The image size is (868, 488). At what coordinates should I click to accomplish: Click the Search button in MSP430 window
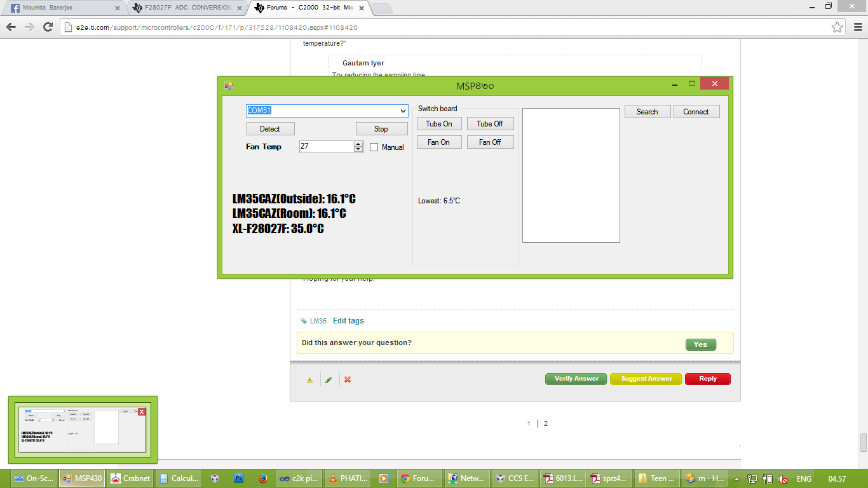coord(648,112)
